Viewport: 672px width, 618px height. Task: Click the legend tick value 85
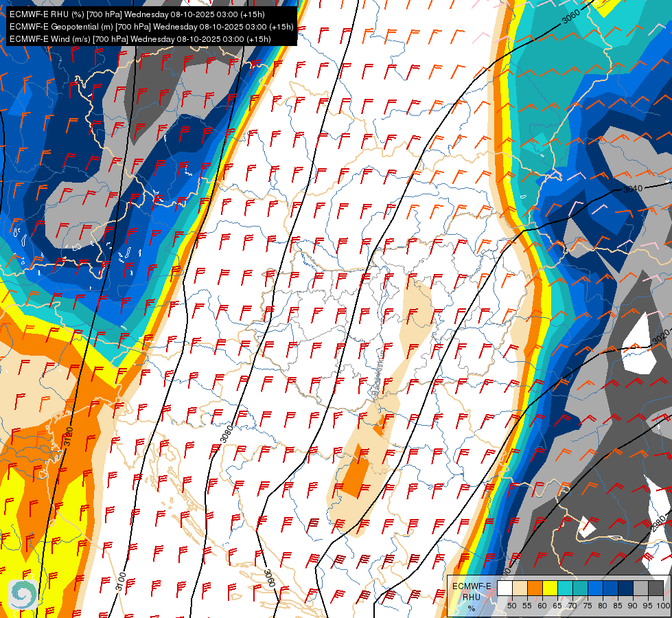pyautogui.click(x=618, y=606)
